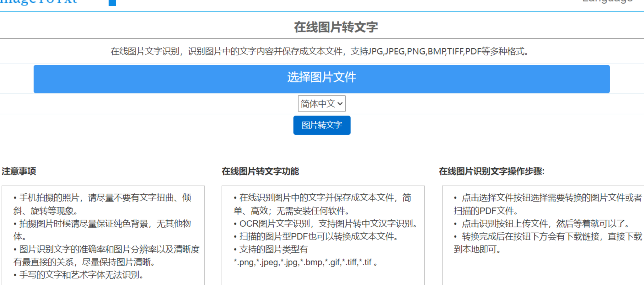The image size is (644, 285).
Task: Click the note starting with 图片识别文字的准确率
Action: click(x=107, y=256)
